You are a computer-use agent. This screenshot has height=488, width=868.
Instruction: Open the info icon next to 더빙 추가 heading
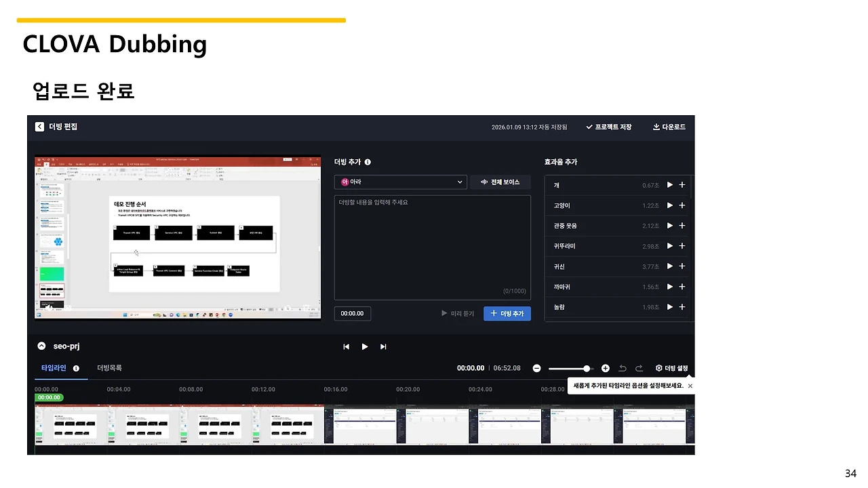pos(368,162)
